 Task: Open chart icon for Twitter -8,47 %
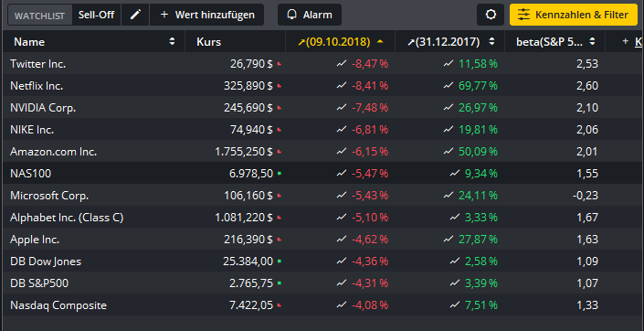coord(342,64)
